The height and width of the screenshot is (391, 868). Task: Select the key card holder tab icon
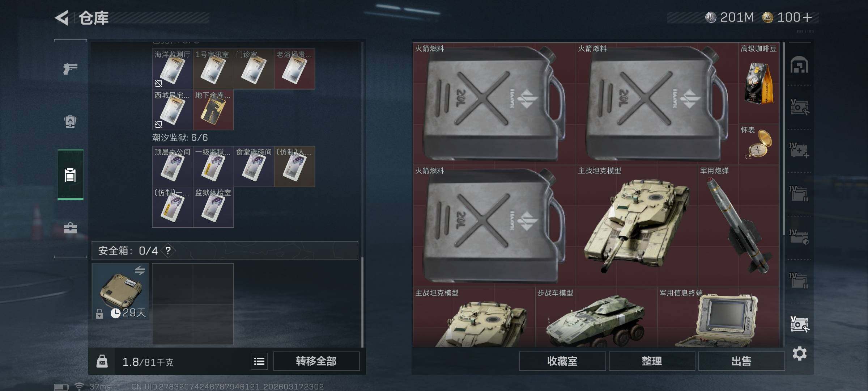coord(70,175)
